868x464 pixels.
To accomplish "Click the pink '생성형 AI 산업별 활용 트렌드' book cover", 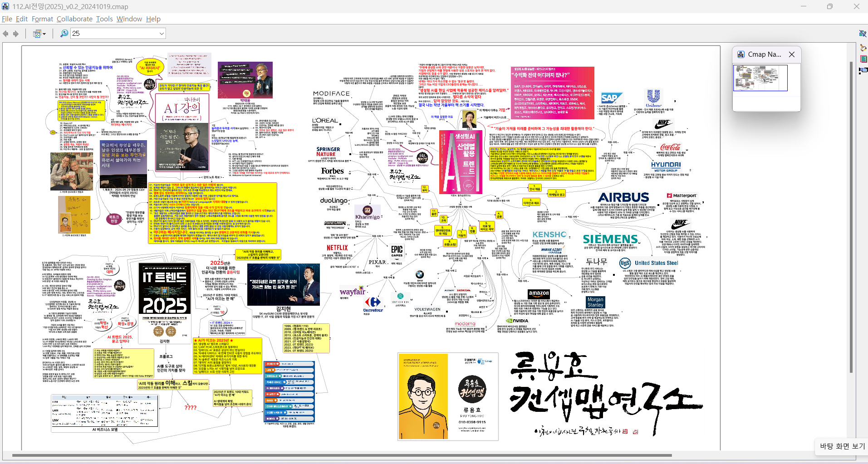I will click(x=460, y=162).
